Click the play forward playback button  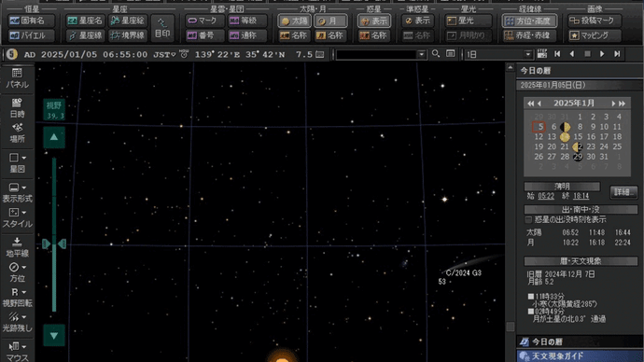click(602, 54)
